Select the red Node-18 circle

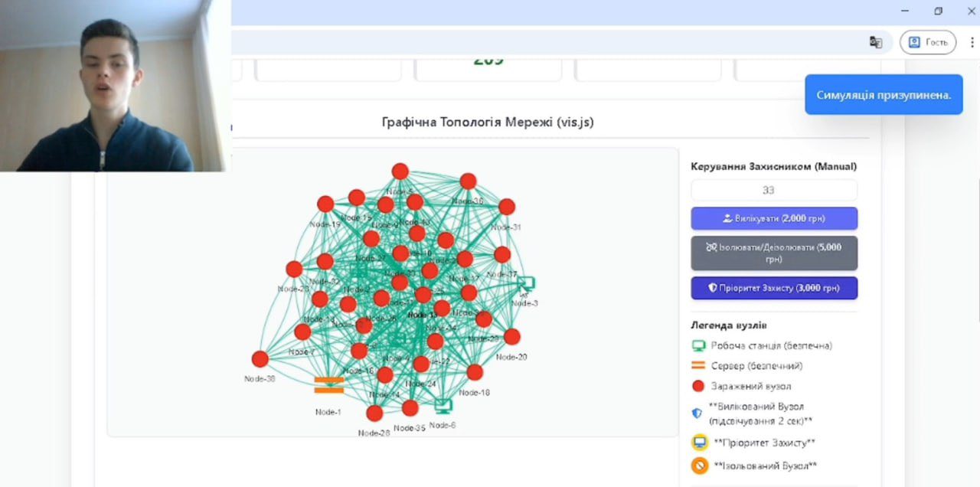coord(475,372)
